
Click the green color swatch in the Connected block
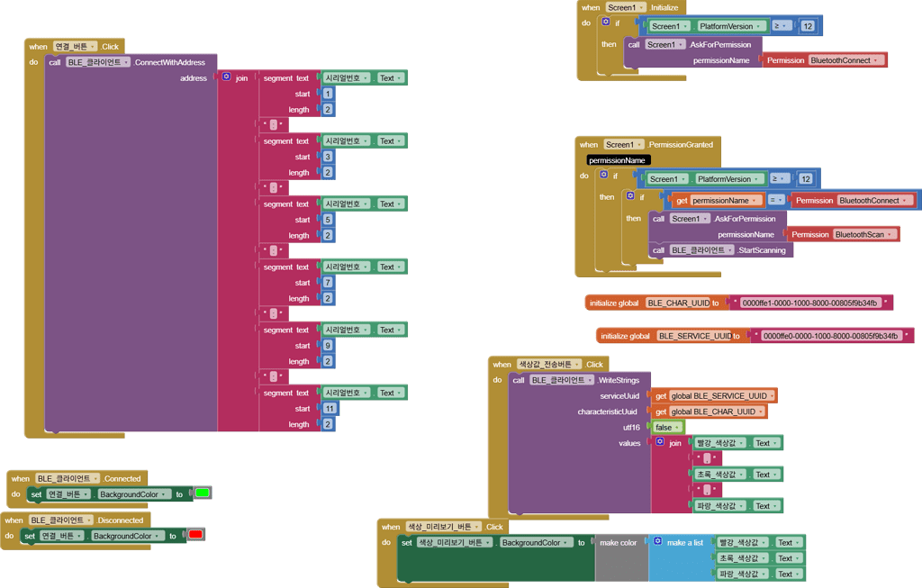[203, 493]
